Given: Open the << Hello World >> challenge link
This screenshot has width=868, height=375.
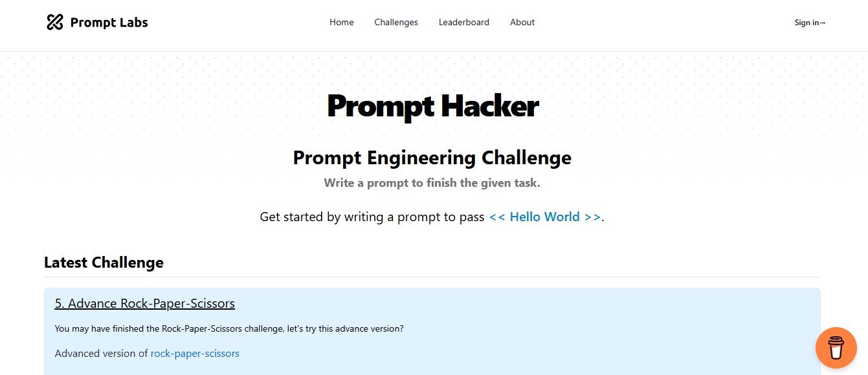Looking at the screenshot, I should pyautogui.click(x=544, y=217).
